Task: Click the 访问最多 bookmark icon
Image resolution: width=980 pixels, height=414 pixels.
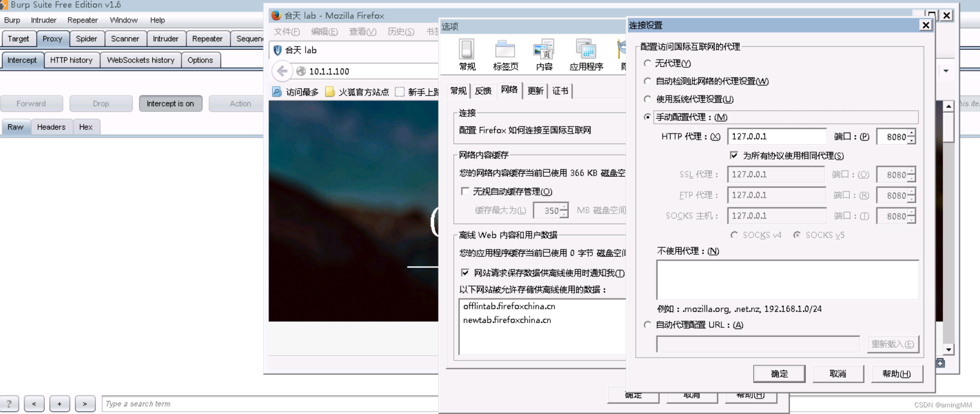Action: click(277, 92)
